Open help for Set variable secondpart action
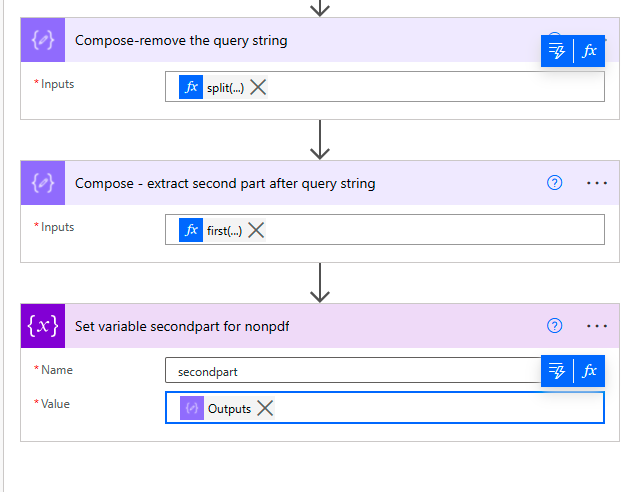 [x=555, y=326]
